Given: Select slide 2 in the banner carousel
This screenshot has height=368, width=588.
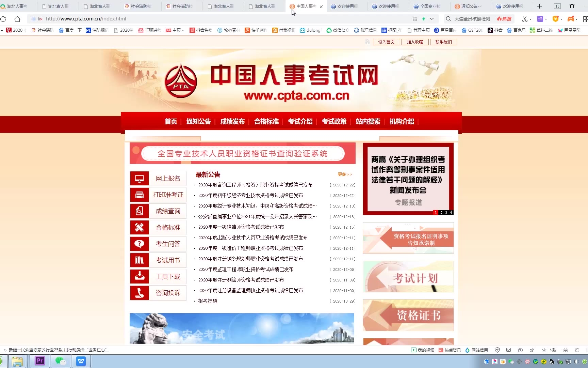Looking at the screenshot, I should point(441,213).
